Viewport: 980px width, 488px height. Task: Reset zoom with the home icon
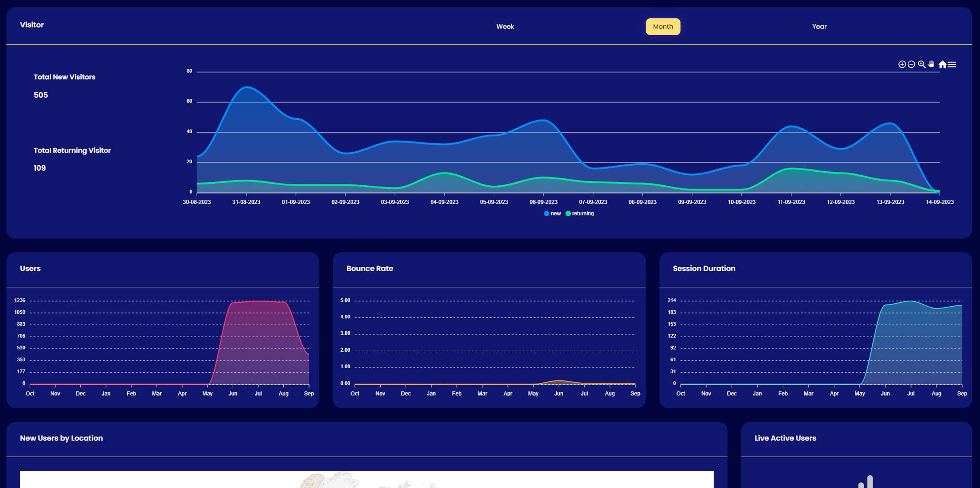[x=942, y=64]
